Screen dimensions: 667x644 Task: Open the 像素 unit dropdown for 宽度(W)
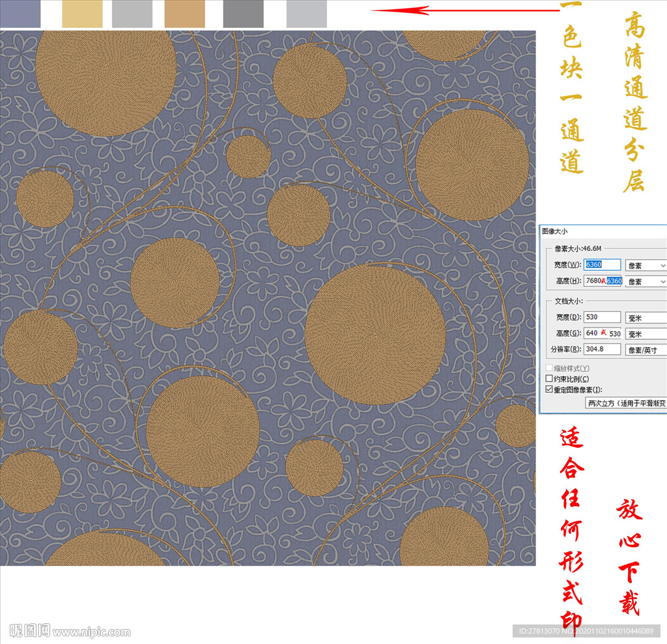(646, 266)
